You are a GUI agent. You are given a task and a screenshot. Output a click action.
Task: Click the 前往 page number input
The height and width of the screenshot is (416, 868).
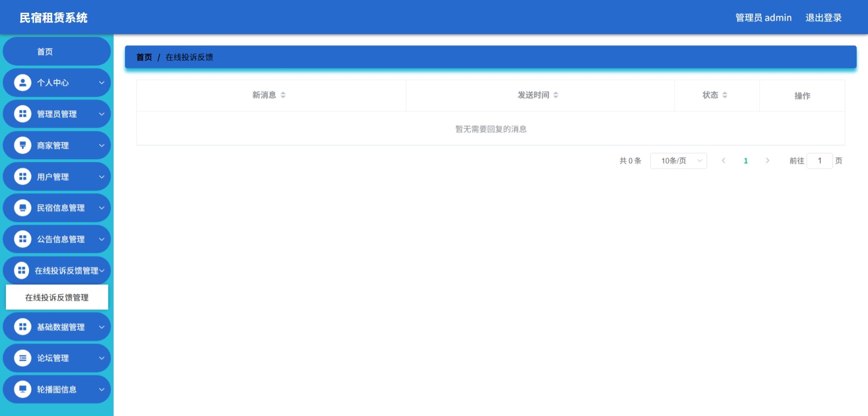pos(820,161)
